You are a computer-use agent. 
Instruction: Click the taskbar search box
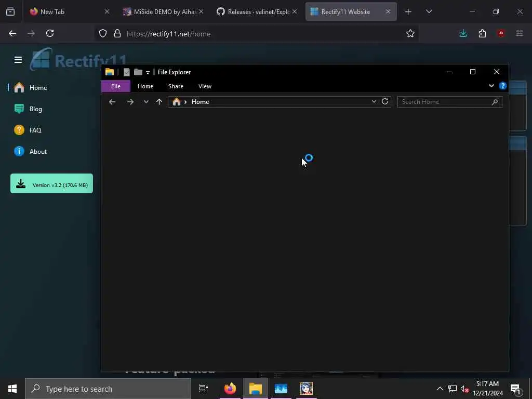108,389
